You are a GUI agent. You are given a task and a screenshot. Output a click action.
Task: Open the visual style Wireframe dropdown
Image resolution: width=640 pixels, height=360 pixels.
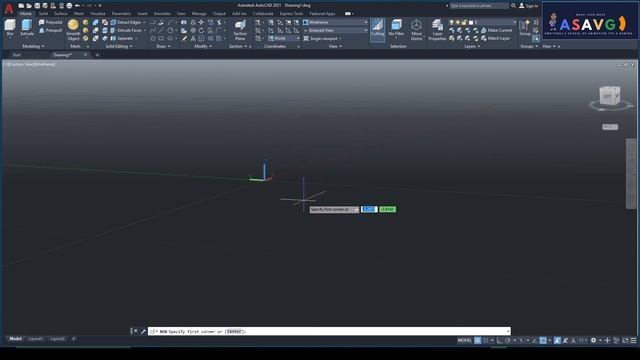click(x=335, y=22)
